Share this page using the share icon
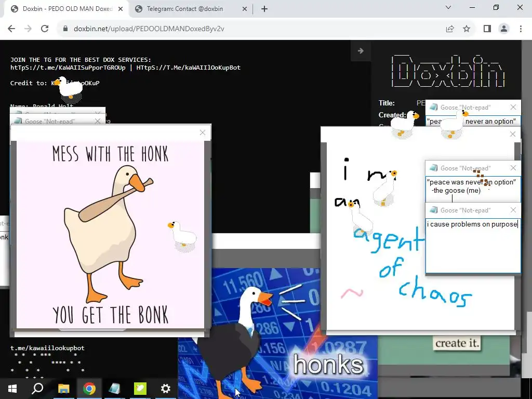The height and width of the screenshot is (399, 532). tap(450, 29)
